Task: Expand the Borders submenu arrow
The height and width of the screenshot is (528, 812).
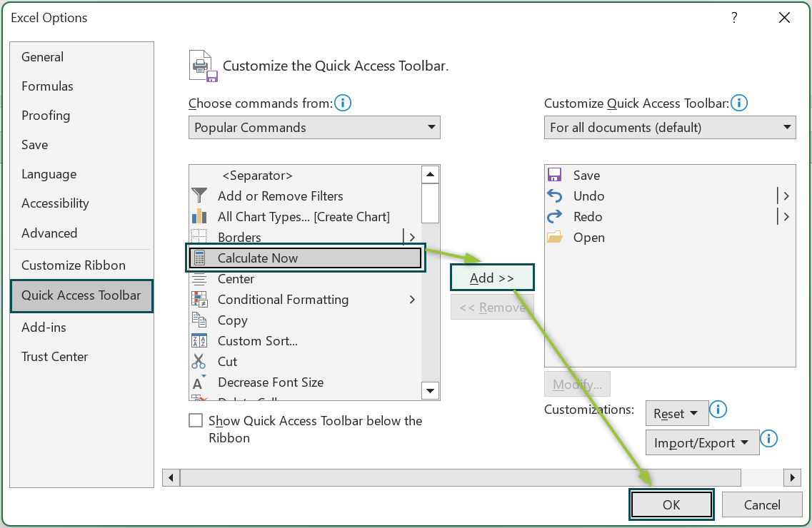Action: 411,237
